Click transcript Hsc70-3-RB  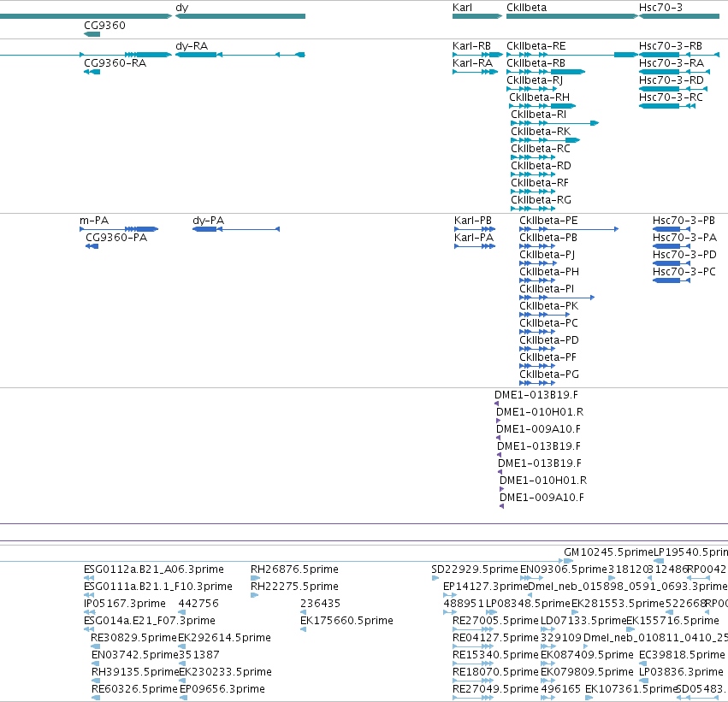(x=671, y=46)
